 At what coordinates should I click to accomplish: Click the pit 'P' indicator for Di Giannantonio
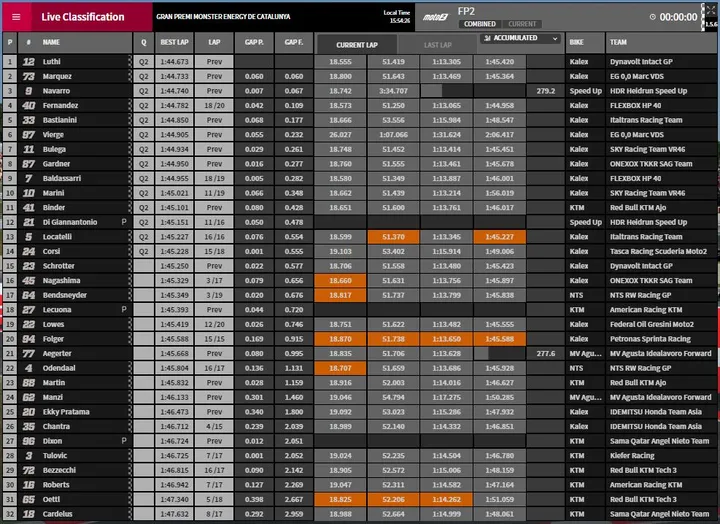click(x=124, y=222)
